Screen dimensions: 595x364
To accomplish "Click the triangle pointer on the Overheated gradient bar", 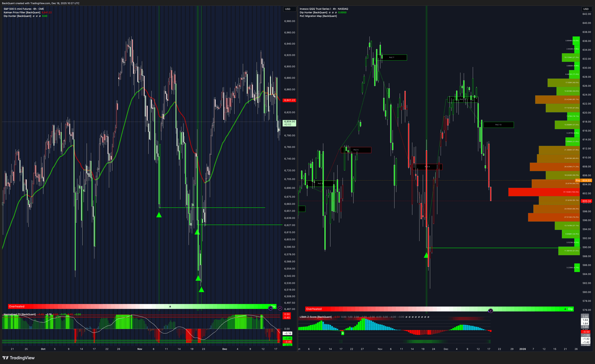I will tap(170, 306).
